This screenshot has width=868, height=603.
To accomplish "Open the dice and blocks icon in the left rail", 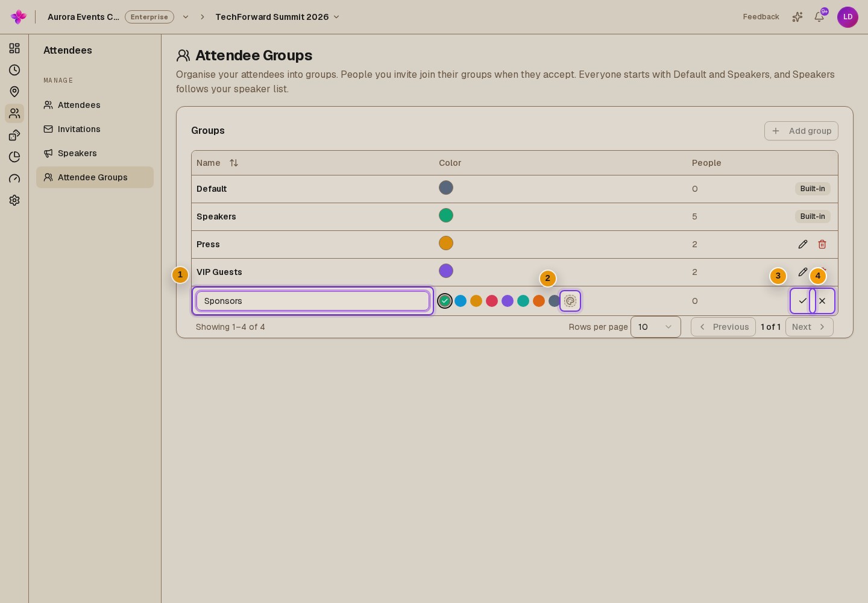I will pyautogui.click(x=14, y=135).
